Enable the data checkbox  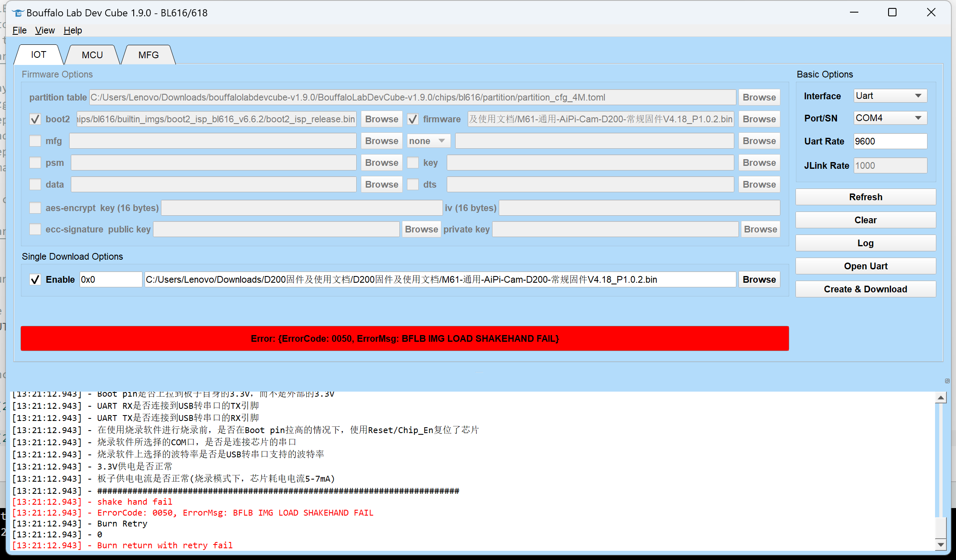click(35, 185)
